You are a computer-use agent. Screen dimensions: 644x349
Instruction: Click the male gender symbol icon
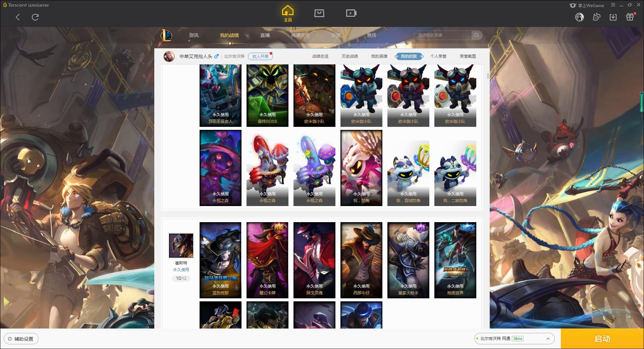click(x=216, y=56)
